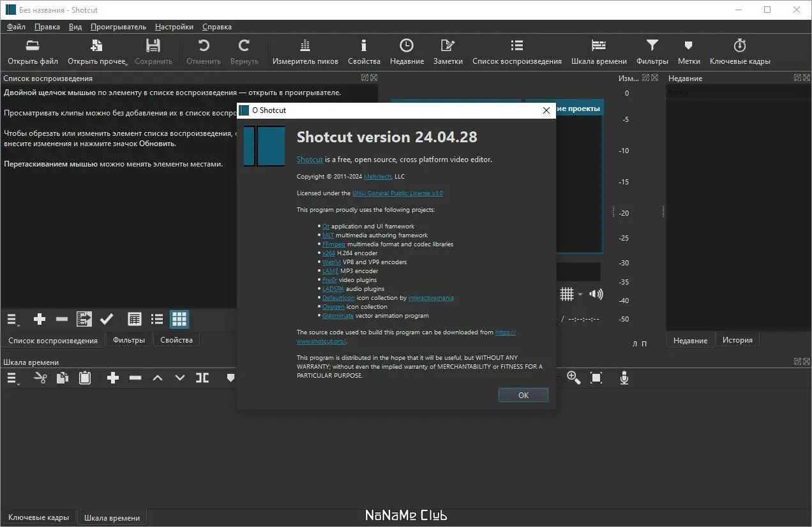This screenshot has width=812, height=527.
Task: Click OK in the About Shotcut dialog
Action: [x=523, y=395]
